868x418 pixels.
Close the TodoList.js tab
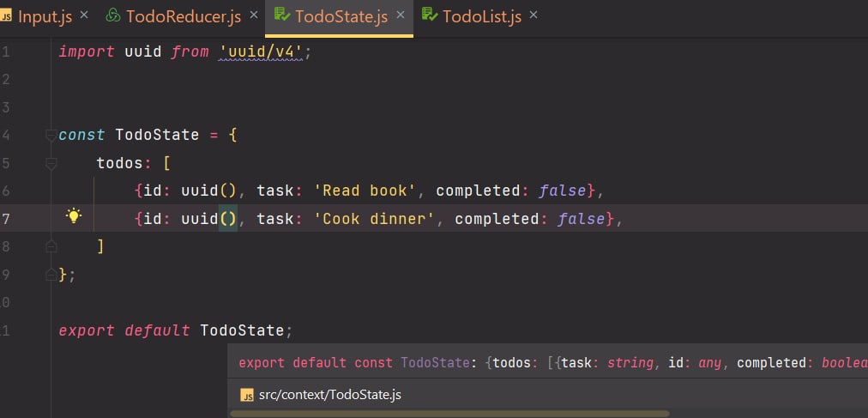click(x=533, y=15)
